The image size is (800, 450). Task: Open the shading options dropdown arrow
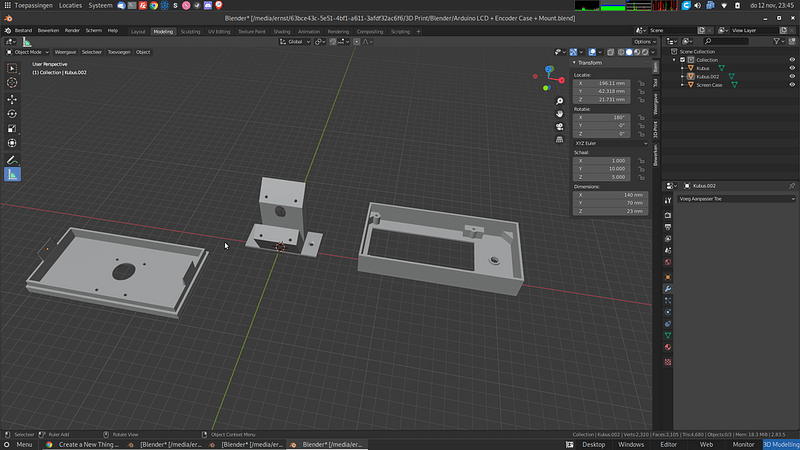tap(653, 52)
